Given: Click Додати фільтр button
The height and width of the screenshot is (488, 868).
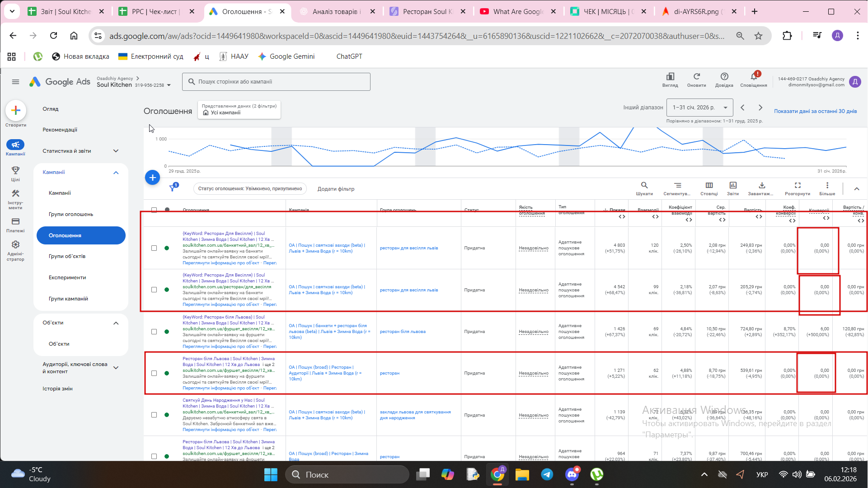Looking at the screenshot, I should tap(336, 189).
